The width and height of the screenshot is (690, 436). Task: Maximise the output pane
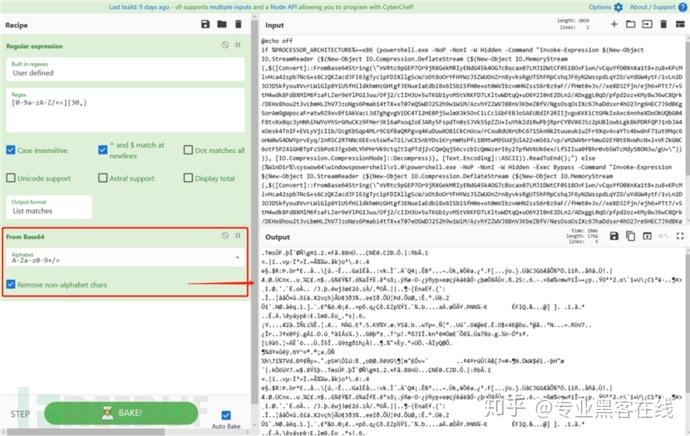[680, 236]
